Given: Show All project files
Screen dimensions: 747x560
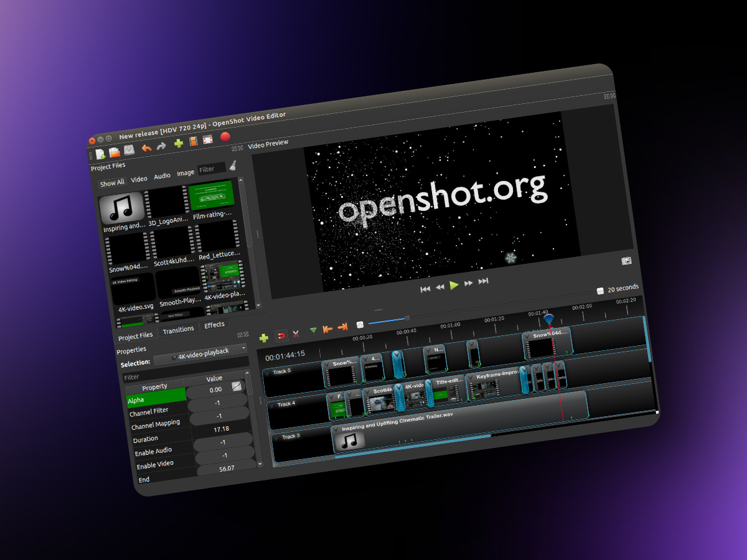Looking at the screenshot, I should coord(112,182).
